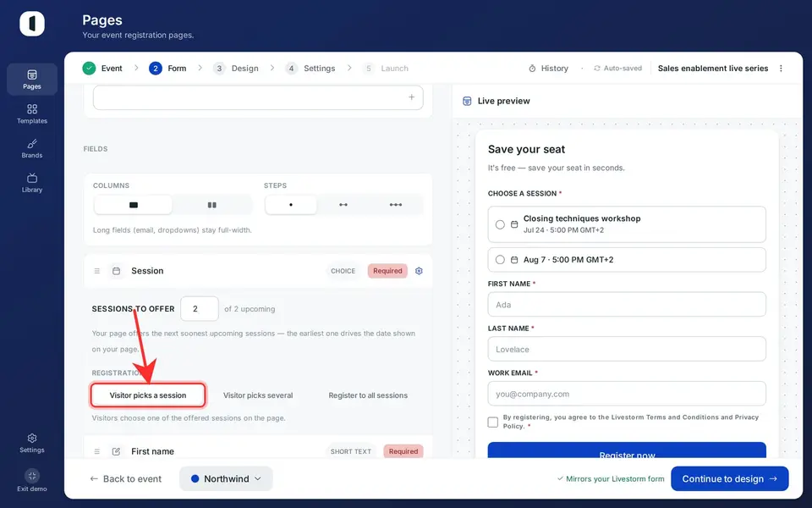This screenshot has height=508, width=812.
Task: Click the Last name preview input
Action: [627, 350]
